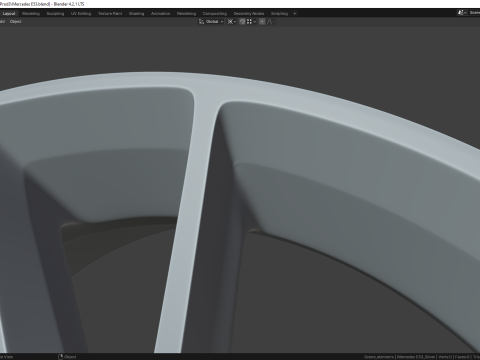Switch to the Layout workspace tab

click(x=9, y=14)
